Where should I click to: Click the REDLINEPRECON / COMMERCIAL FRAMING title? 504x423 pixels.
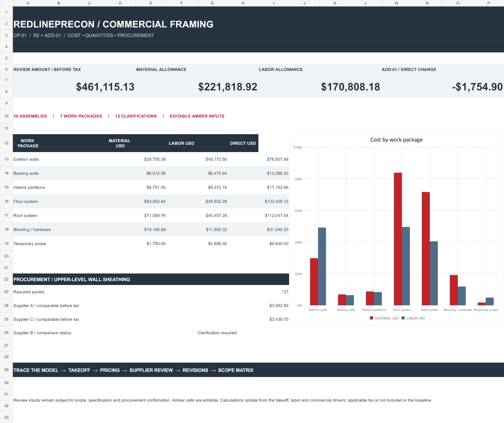[x=113, y=24]
